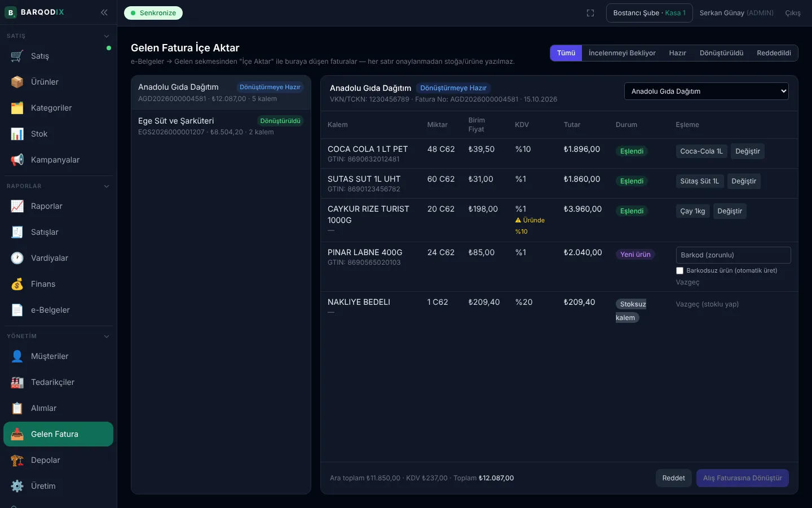Enable Barkodsuz ürün (otomatik üret) checkbox

679,271
